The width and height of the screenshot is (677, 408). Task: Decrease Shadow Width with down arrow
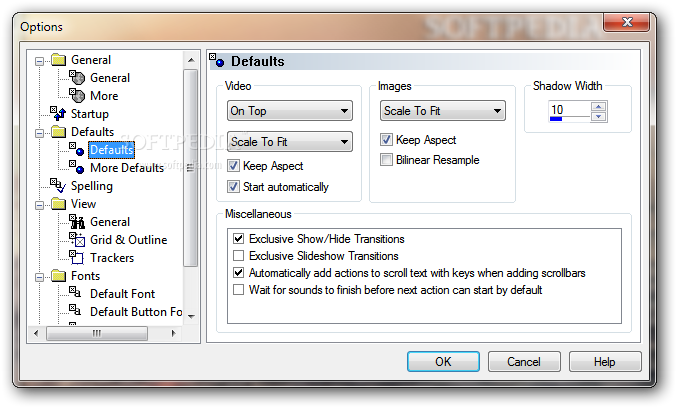(x=598, y=117)
